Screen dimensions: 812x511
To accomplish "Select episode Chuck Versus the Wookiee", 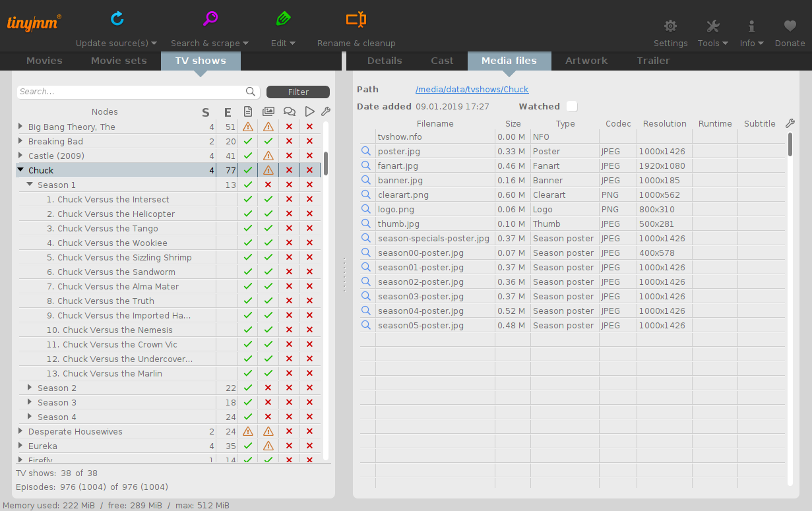I will point(169,243).
